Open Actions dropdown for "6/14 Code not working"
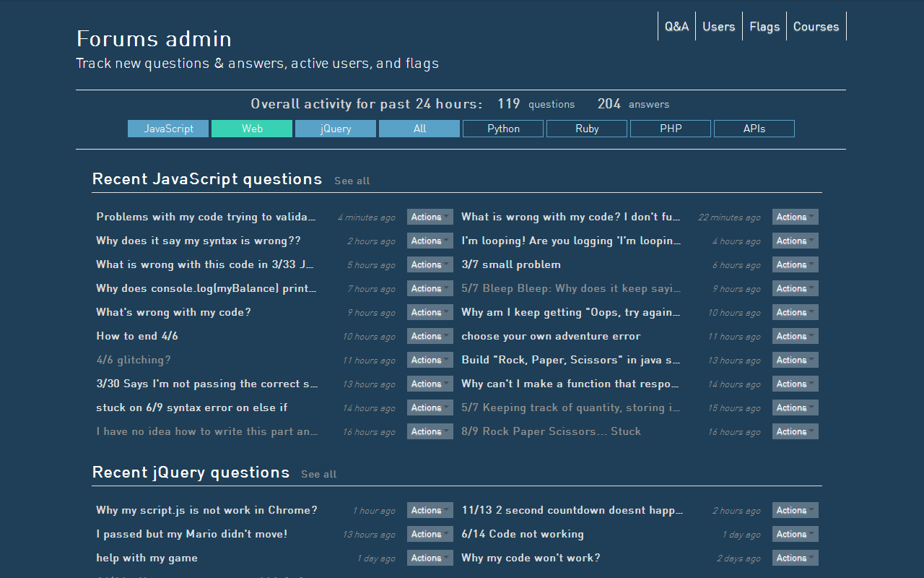Screen dimensions: 924x578 pos(795,534)
